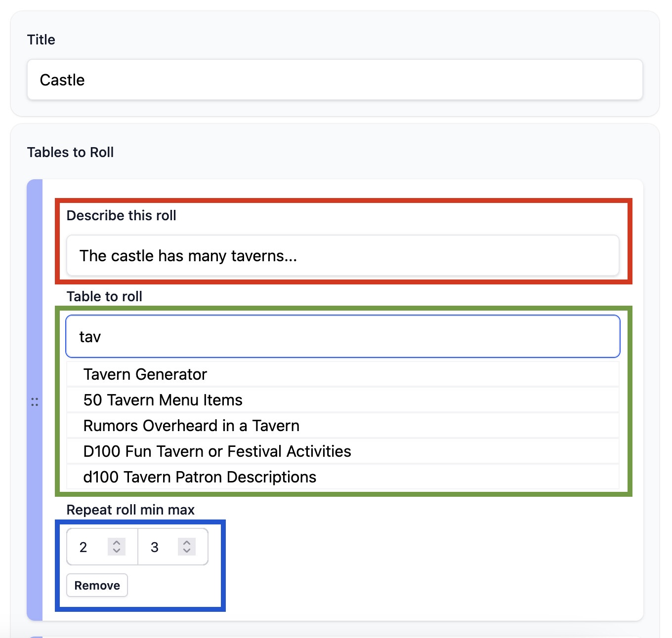The image size is (672, 638).
Task: Click the Repeat roll min max label
Action: (130, 510)
